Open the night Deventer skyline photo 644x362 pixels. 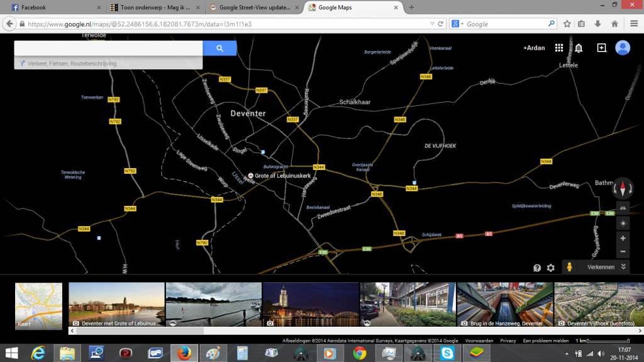pos(311,305)
